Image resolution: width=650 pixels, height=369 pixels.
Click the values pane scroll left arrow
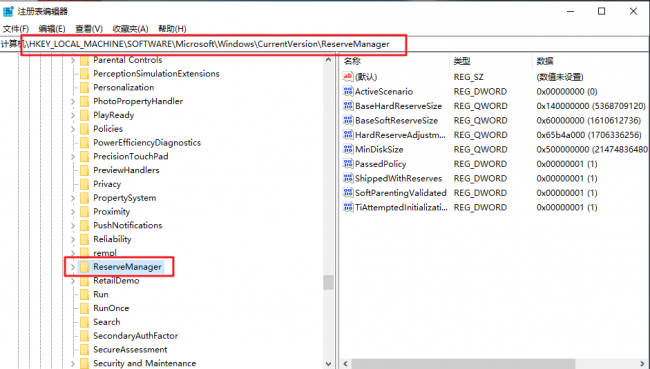pyautogui.click(x=346, y=364)
